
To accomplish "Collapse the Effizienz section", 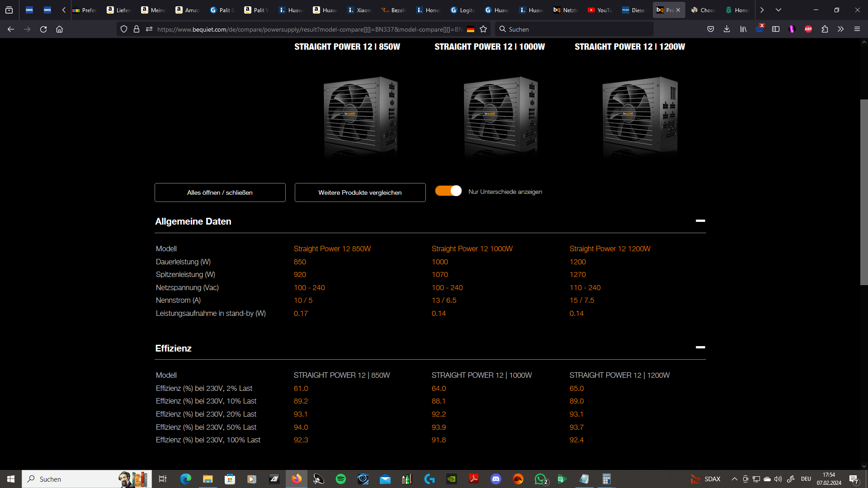I will tap(700, 347).
